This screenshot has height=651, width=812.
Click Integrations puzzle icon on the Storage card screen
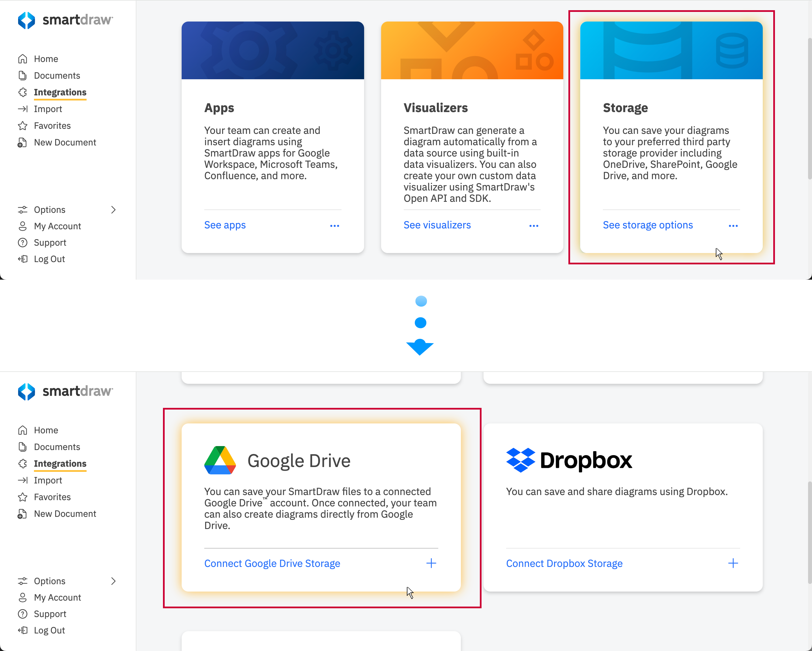pos(23,92)
